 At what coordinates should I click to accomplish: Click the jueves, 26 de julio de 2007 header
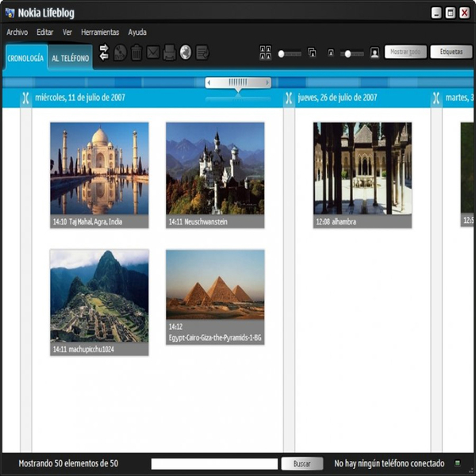click(x=338, y=98)
